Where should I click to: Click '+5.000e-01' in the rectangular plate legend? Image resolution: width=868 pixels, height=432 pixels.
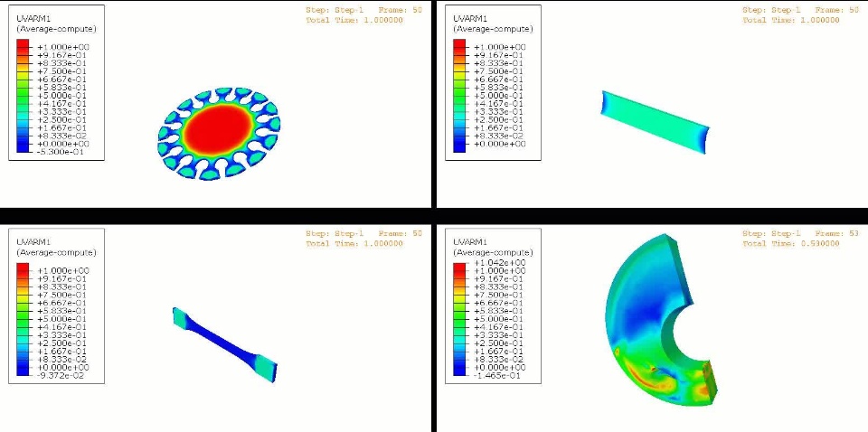(x=496, y=96)
